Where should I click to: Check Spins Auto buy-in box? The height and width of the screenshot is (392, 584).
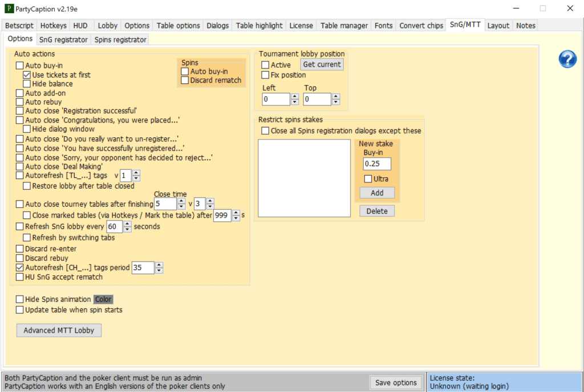tap(185, 71)
